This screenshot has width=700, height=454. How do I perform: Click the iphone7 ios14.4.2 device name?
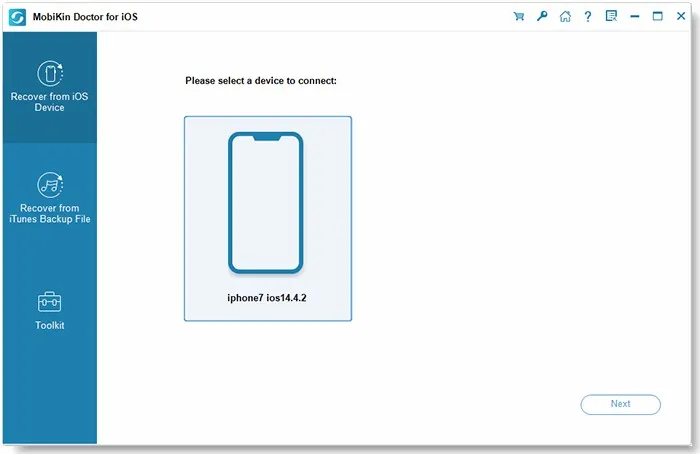tap(266, 298)
